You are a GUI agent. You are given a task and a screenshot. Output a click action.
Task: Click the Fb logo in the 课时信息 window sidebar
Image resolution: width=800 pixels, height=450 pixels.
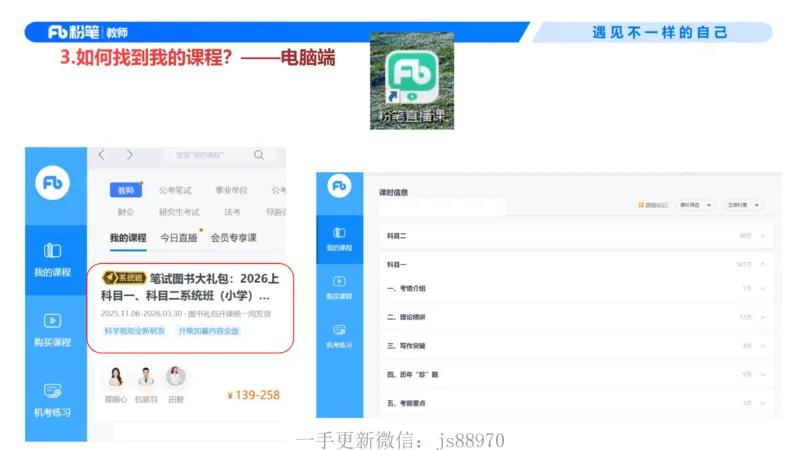(x=339, y=186)
